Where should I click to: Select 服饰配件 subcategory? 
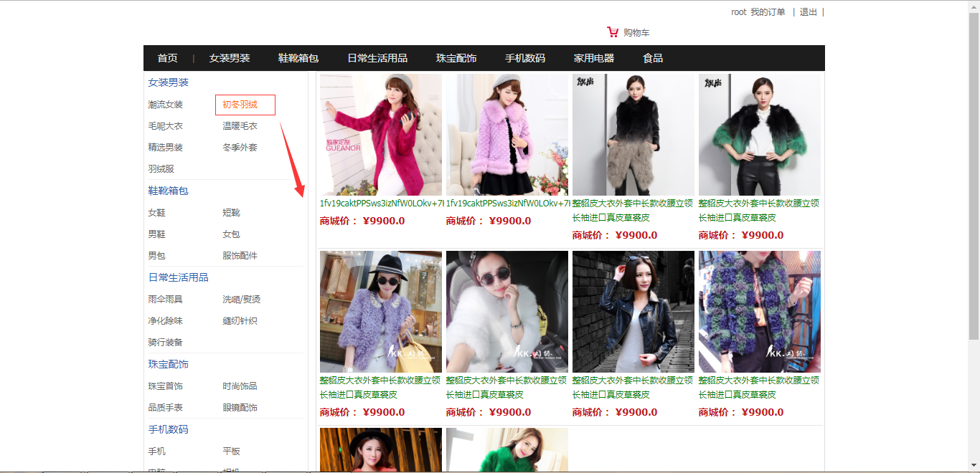tap(240, 256)
